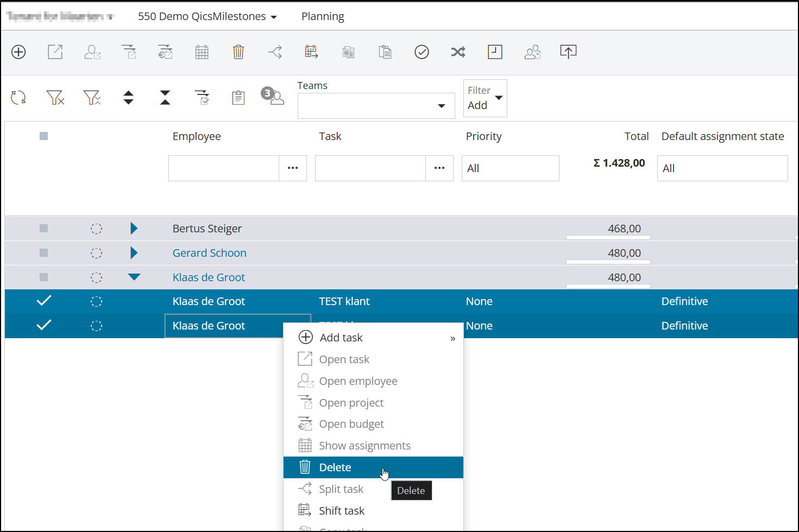
Task: Click in the Employee filter text field
Action: coord(224,168)
